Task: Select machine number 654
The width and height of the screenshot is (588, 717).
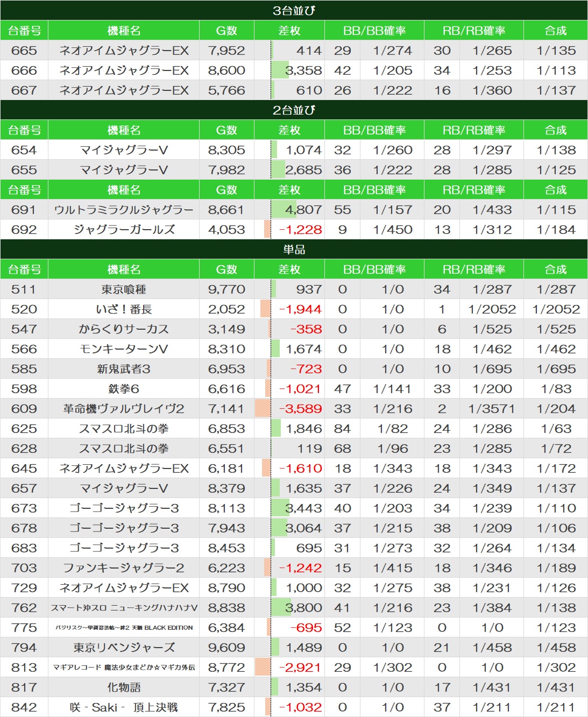Action: pyautogui.click(x=24, y=150)
